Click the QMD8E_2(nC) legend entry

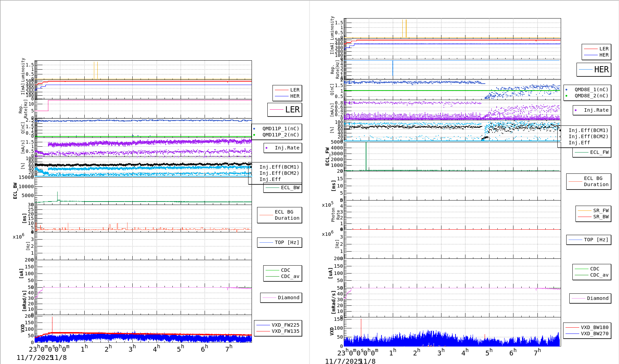(591, 96)
